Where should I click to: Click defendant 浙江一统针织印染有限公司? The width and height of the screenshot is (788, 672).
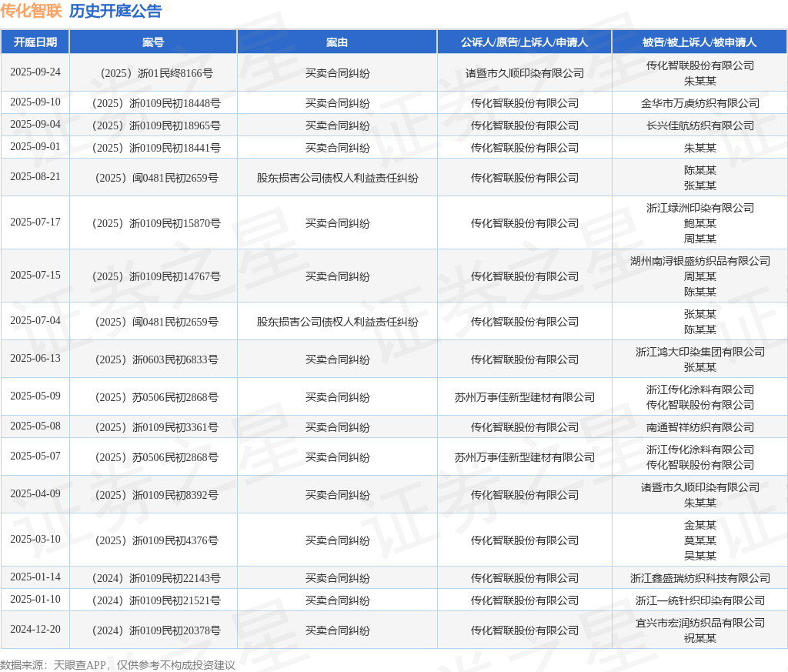click(x=700, y=600)
